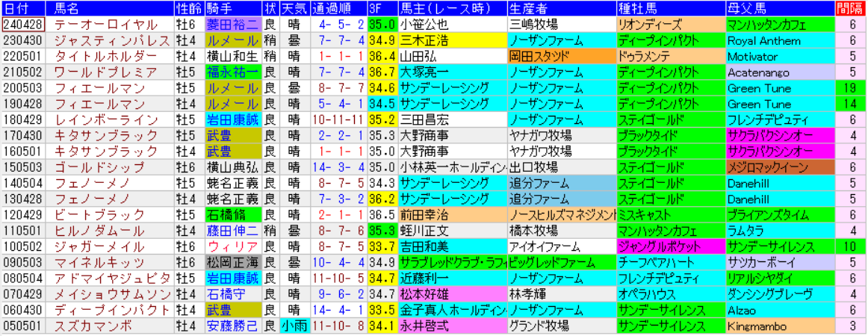Select the 通過順 column header

338,8
